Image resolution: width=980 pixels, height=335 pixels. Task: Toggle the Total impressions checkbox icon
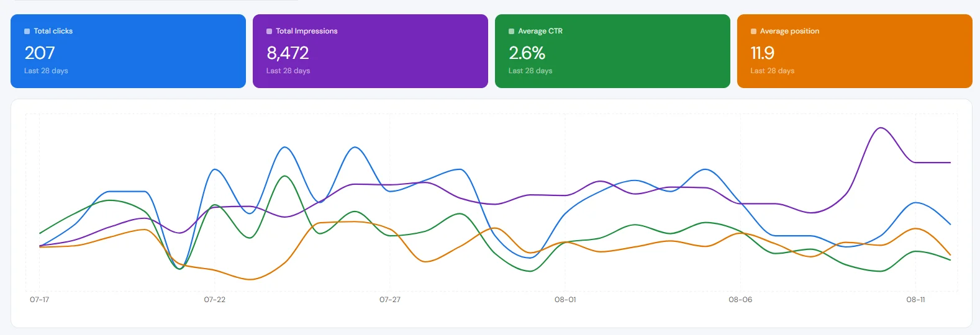pyautogui.click(x=269, y=31)
